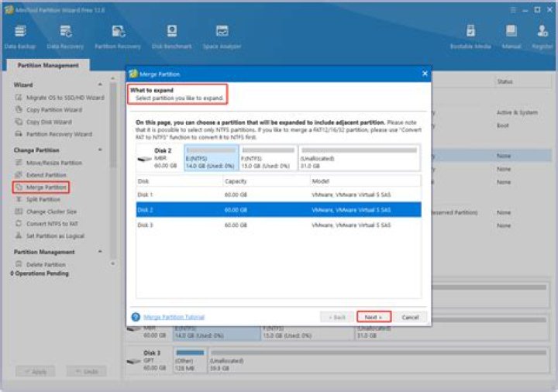Click the 31.0 GB Unallocated block in the dialog

[x=359, y=158]
